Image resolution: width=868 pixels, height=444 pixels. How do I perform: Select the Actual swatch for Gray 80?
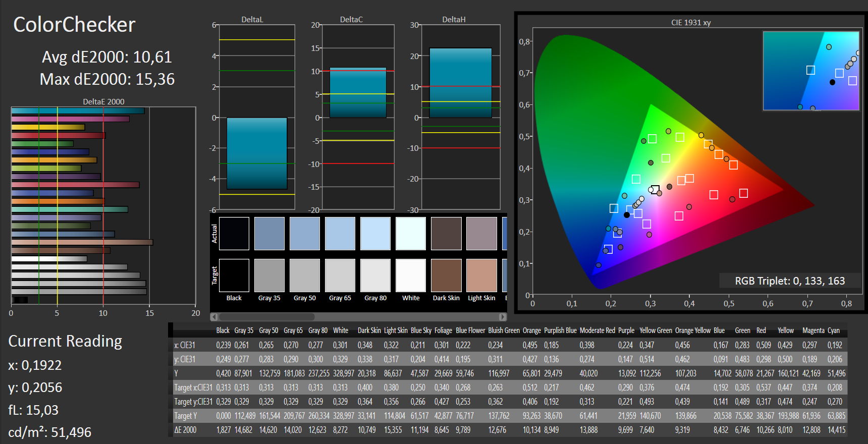point(375,234)
